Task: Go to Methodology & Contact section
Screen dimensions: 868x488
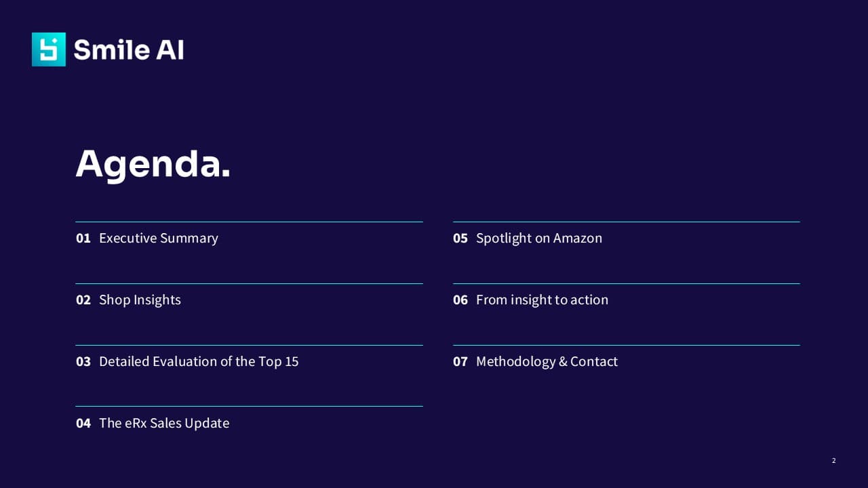Action: [x=547, y=361]
